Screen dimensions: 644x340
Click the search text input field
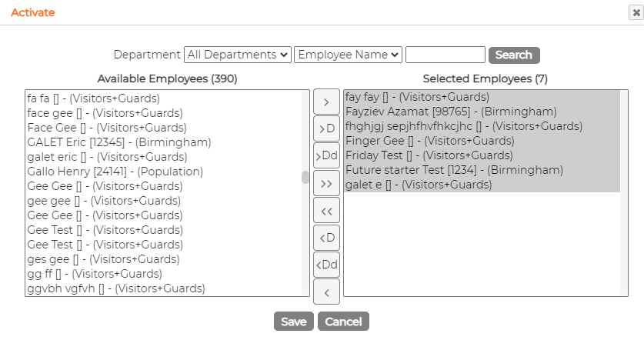(x=445, y=55)
